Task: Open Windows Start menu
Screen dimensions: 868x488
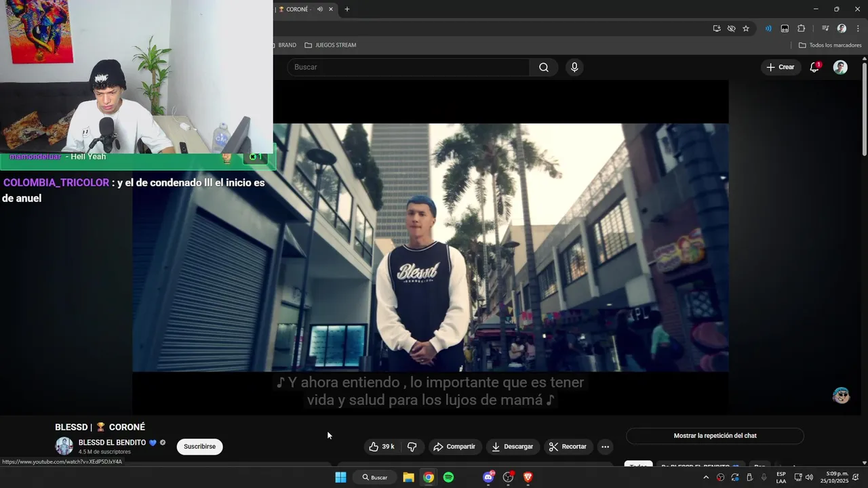Action: click(x=340, y=477)
